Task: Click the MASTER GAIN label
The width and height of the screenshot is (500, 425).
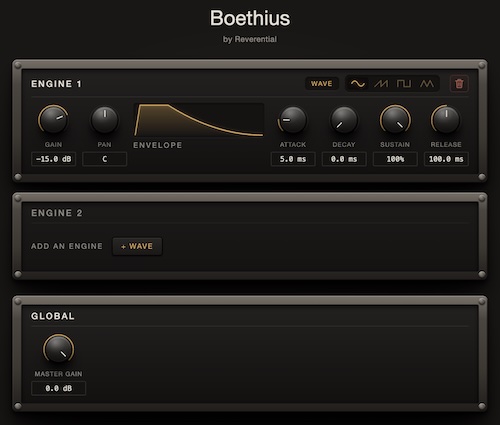Action: (x=58, y=374)
